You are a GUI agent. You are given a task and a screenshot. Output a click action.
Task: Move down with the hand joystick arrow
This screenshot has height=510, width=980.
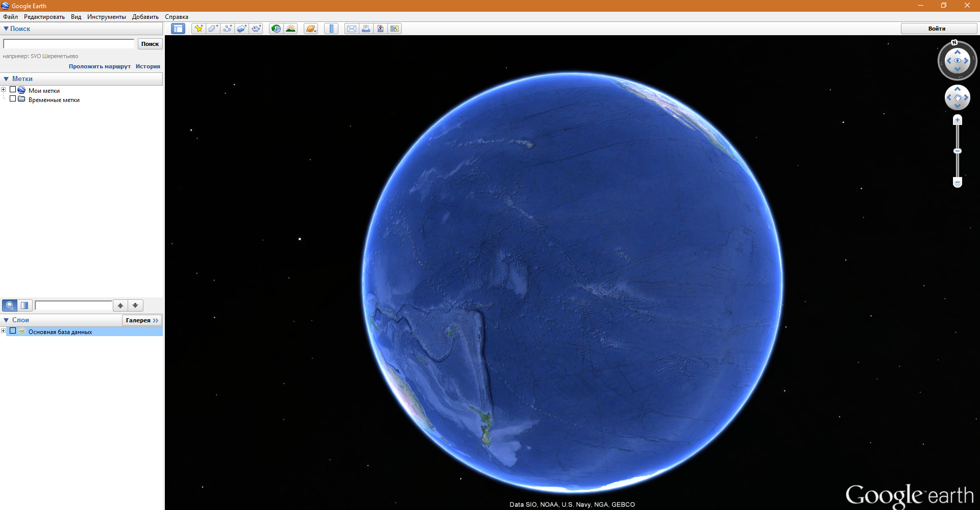pyautogui.click(x=958, y=106)
